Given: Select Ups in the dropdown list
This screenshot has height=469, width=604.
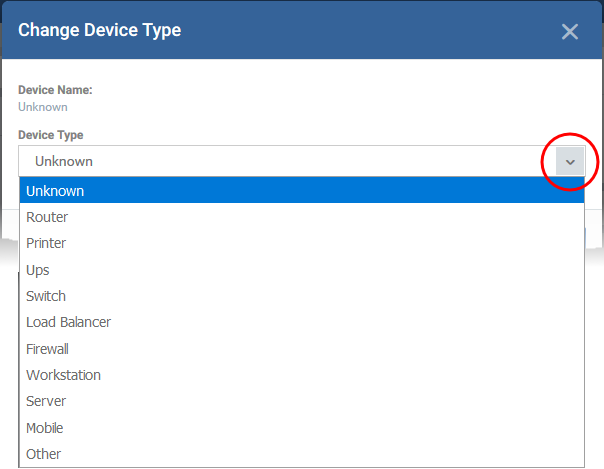Looking at the screenshot, I should pyautogui.click(x=302, y=270).
